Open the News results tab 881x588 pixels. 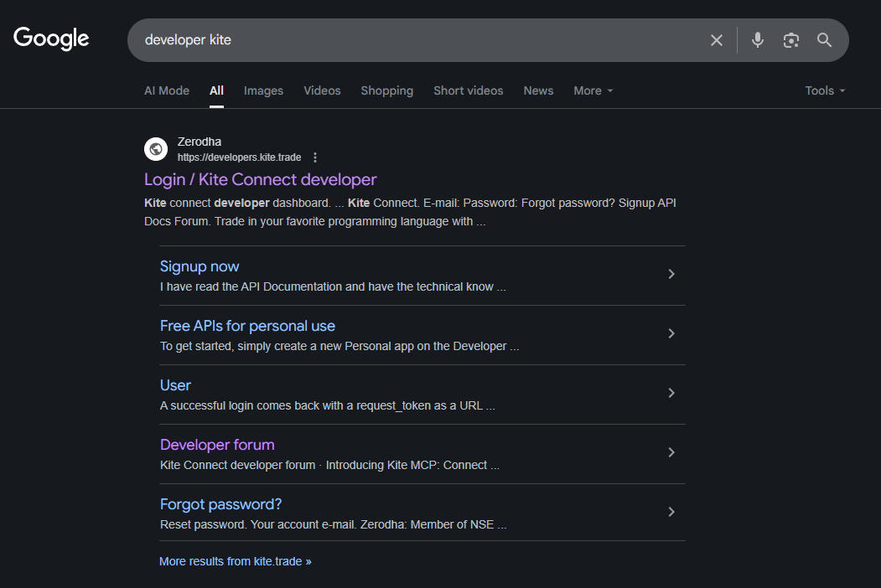538,90
